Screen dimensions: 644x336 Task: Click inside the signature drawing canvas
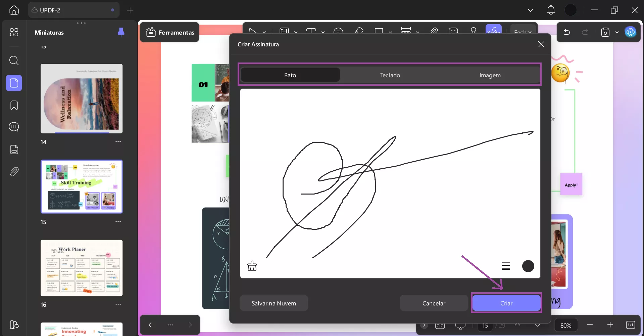click(x=390, y=183)
